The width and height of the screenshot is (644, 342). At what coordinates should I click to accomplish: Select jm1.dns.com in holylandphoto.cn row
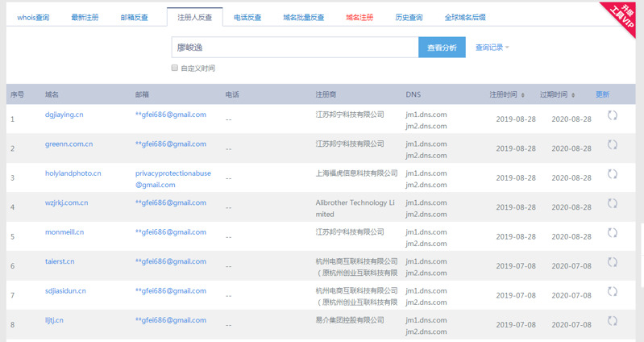click(x=426, y=173)
